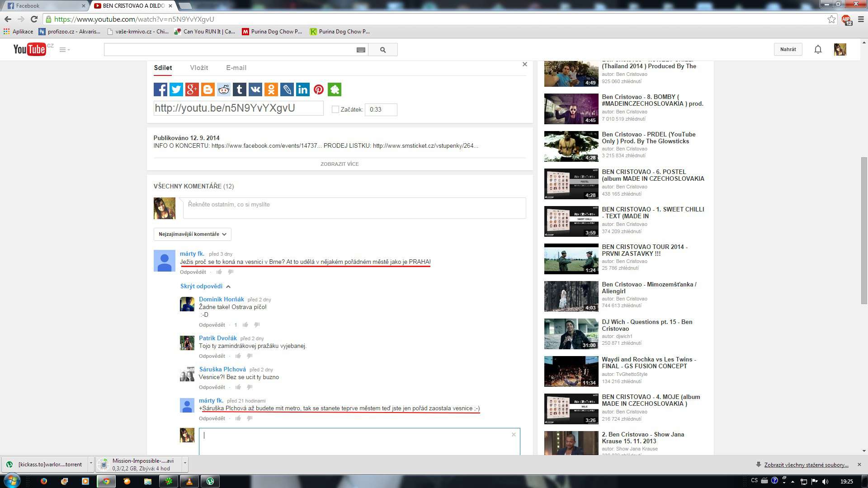
Task: Expand description with ZOBRAZIT VÍCE
Action: click(x=340, y=164)
